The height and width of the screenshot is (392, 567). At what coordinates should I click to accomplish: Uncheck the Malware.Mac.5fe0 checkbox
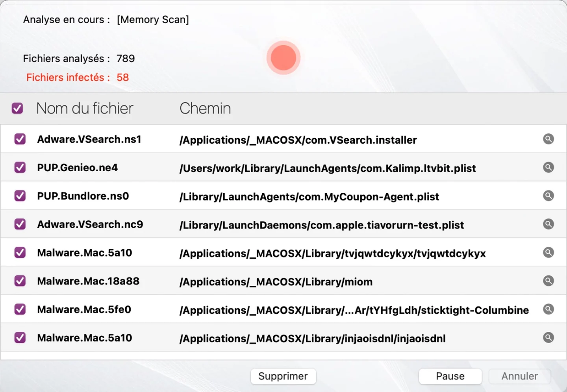tap(20, 309)
